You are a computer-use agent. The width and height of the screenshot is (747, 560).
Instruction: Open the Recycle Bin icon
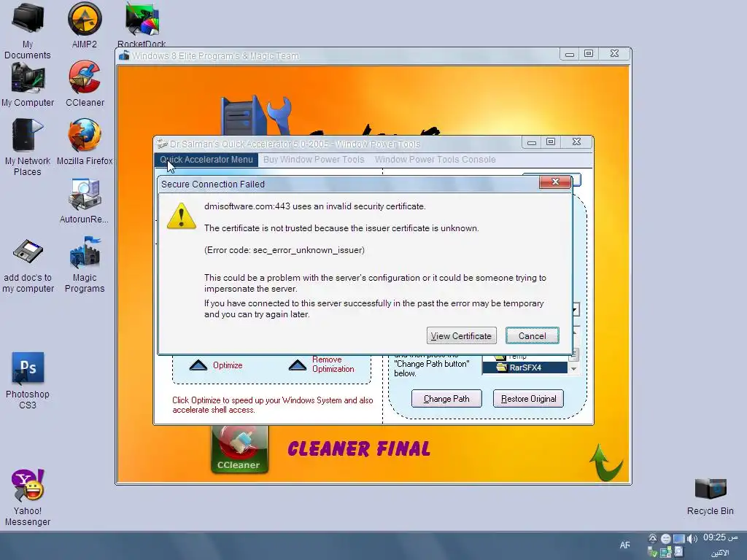(x=710, y=497)
